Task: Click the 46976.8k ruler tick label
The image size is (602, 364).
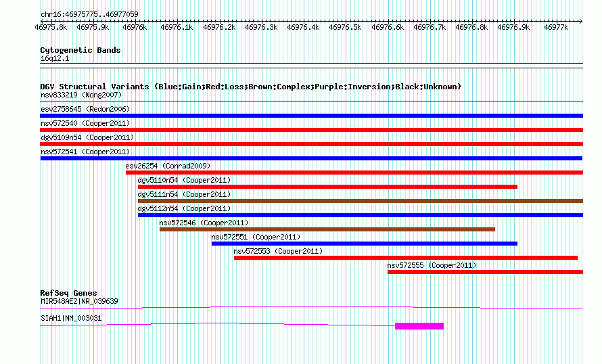Action: click(x=471, y=27)
